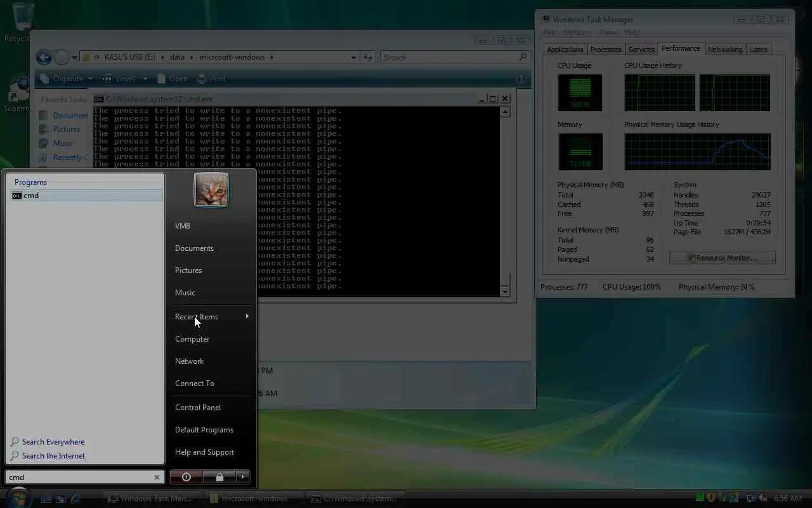Viewport: 812px width, 508px height.
Task: Click microsoft-windows breadcrumb segment
Action: click(232, 57)
